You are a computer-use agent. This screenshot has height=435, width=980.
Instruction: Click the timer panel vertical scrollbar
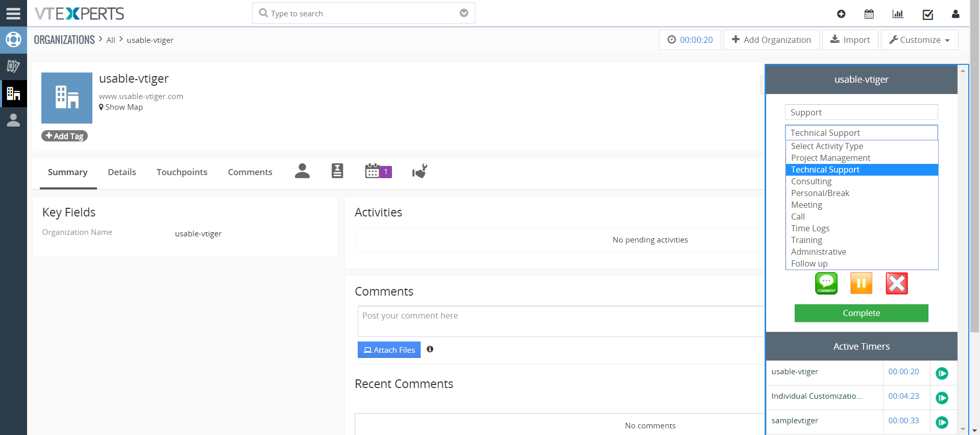pos(963,250)
